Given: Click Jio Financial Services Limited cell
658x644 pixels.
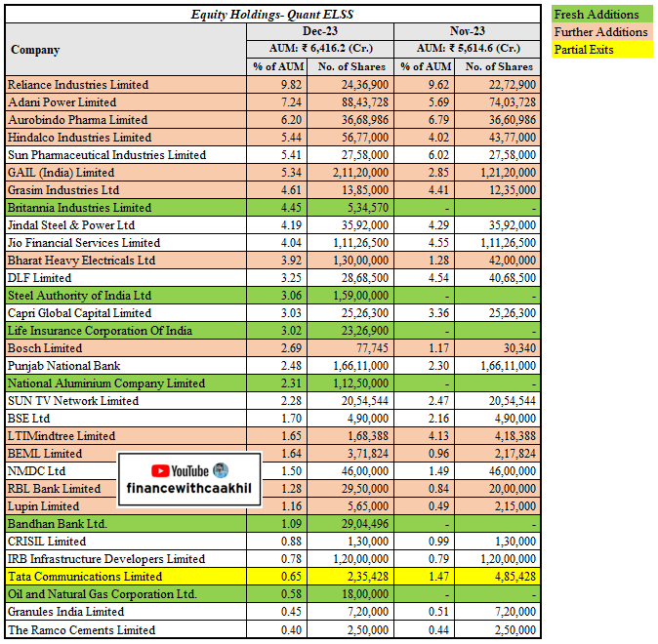Looking at the screenshot, I should [x=126, y=243].
